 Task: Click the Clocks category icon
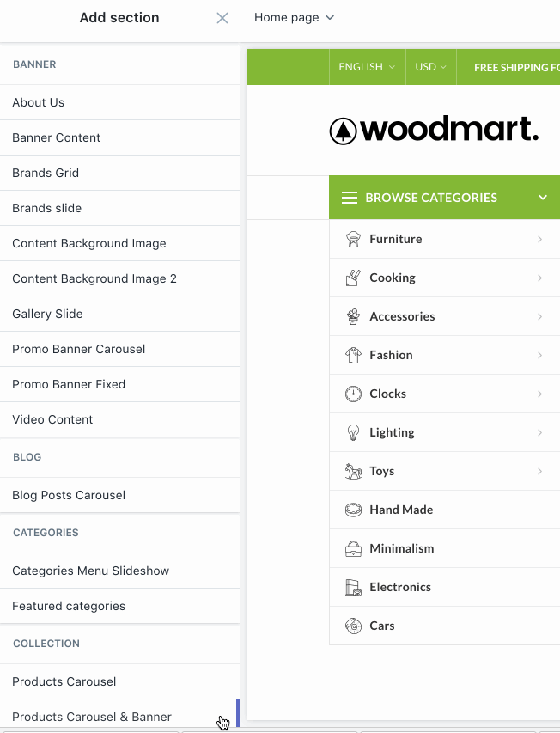pyautogui.click(x=353, y=394)
